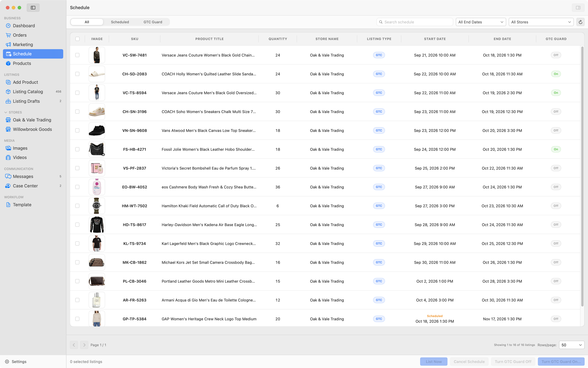The height and width of the screenshot is (368, 588).
Task: Check the VC-SW-7481 row checkbox
Action: [77, 55]
